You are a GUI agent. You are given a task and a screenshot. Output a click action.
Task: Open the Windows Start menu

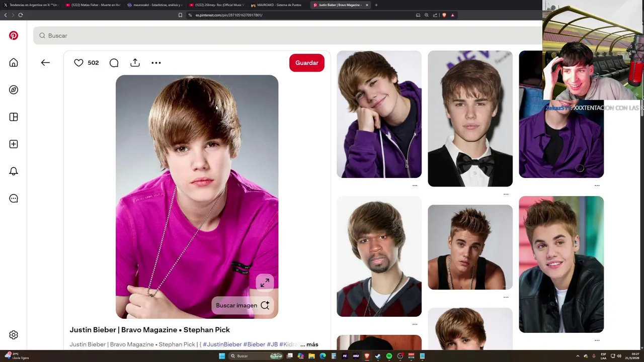pos(222,356)
